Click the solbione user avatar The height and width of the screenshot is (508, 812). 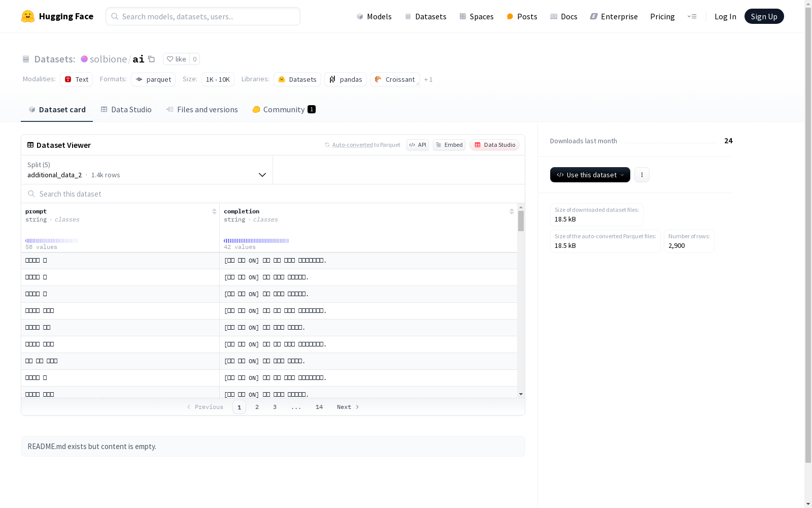point(84,59)
